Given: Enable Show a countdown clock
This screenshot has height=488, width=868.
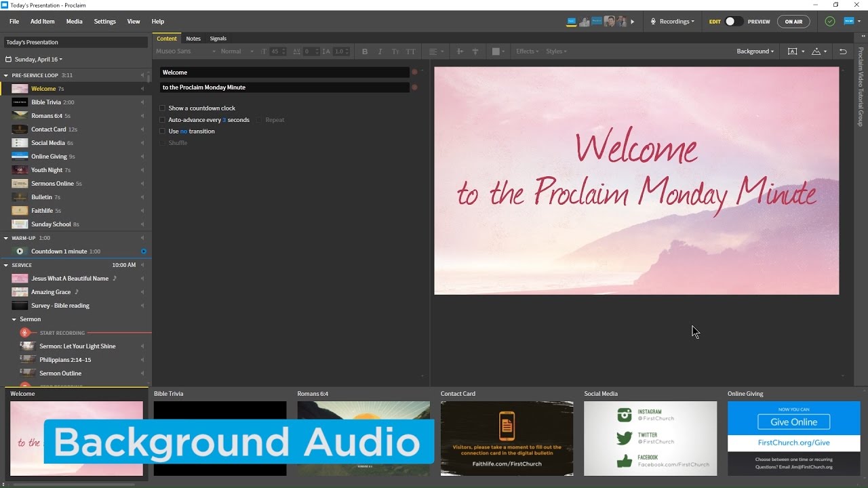Looking at the screenshot, I should (162, 108).
